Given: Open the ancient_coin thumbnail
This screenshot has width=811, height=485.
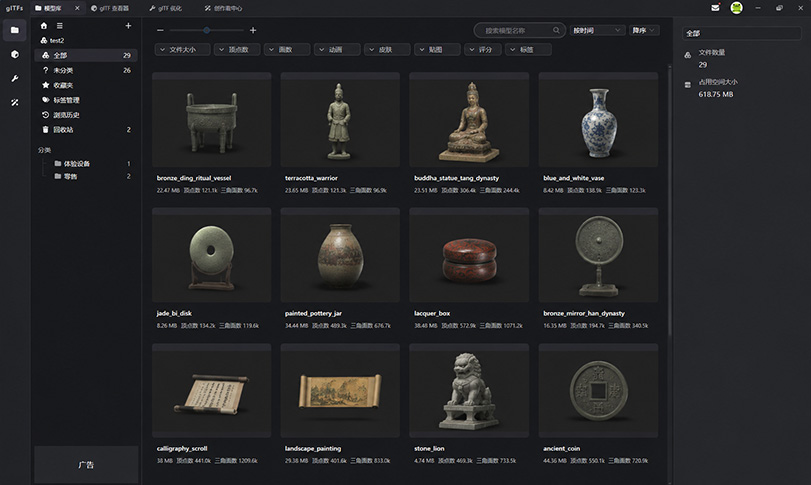Looking at the screenshot, I should click(x=598, y=390).
